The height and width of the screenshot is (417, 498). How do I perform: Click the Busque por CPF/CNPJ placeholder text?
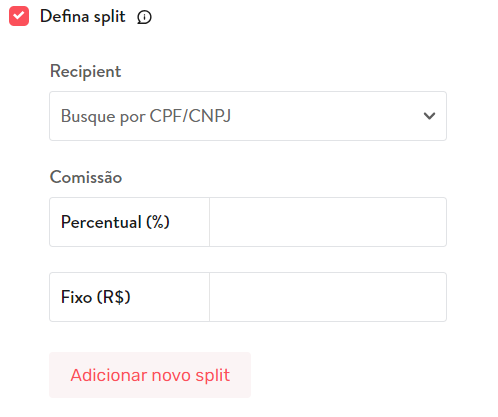(x=146, y=116)
